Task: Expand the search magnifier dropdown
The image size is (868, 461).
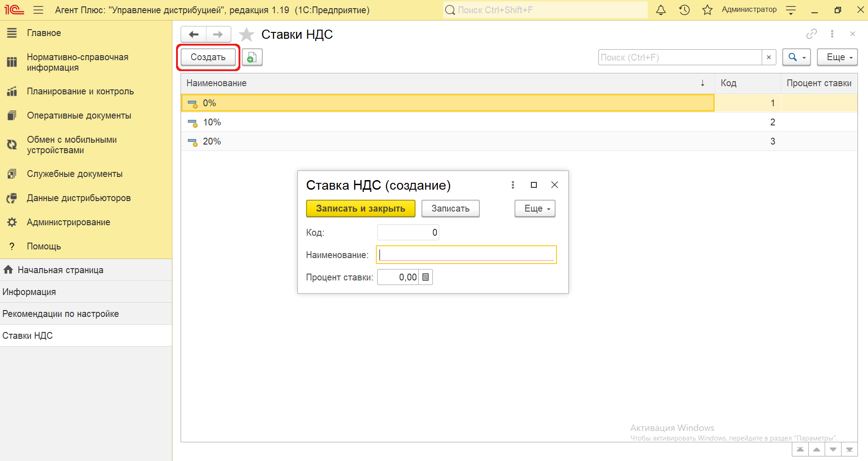Action: click(796, 57)
